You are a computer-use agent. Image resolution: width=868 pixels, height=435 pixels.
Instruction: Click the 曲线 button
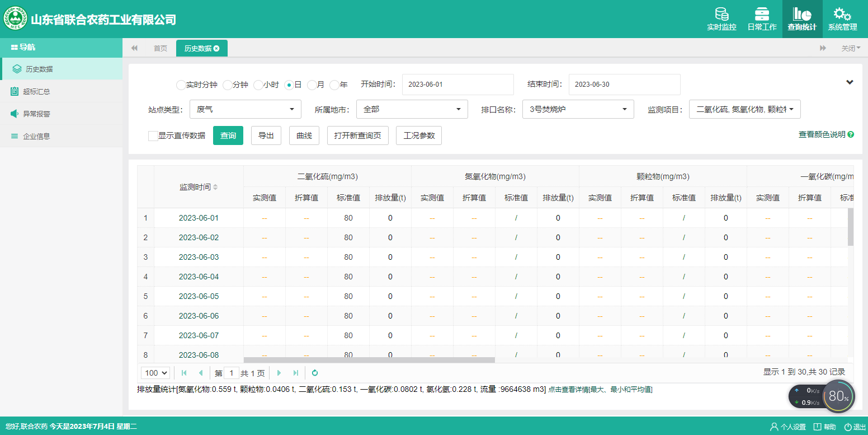click(304, 135)
